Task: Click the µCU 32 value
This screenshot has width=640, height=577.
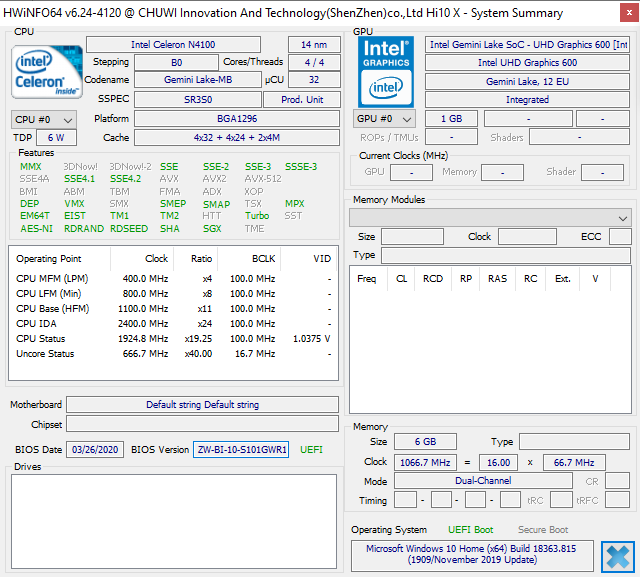Action: point(314,80)
